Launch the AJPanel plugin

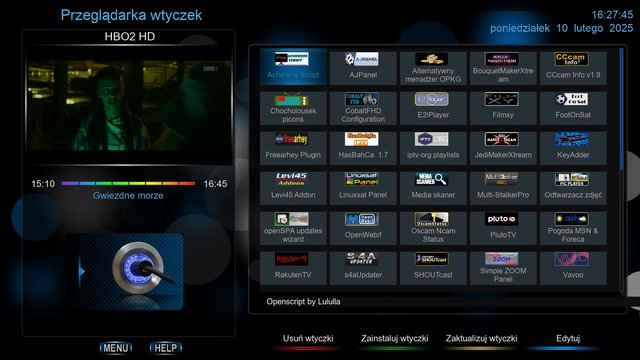[363, 67]
